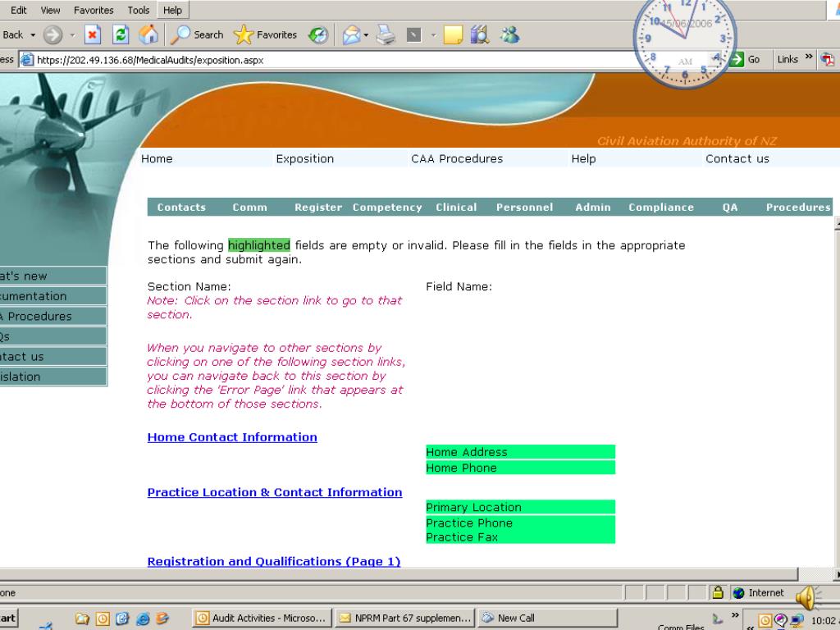Expand the Links toolbar chevron
This screenshot has height=630, width=840.
[x=809, y=57]
